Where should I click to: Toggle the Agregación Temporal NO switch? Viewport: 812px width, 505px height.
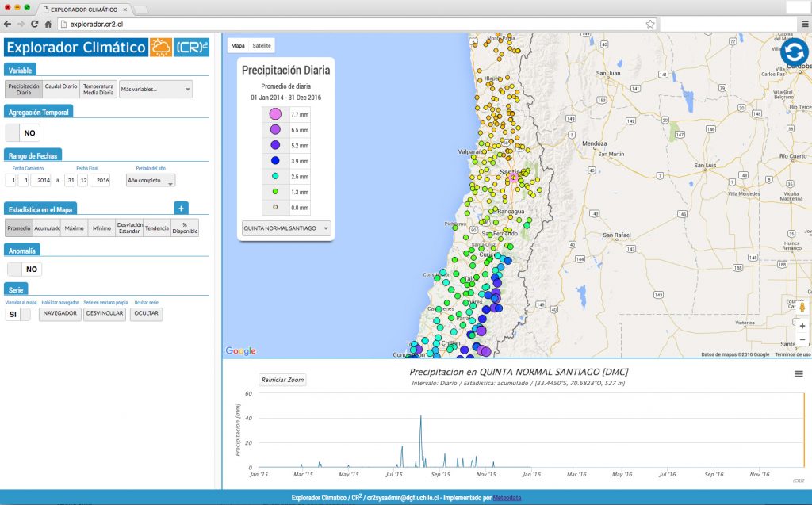(x=23, y=133)
